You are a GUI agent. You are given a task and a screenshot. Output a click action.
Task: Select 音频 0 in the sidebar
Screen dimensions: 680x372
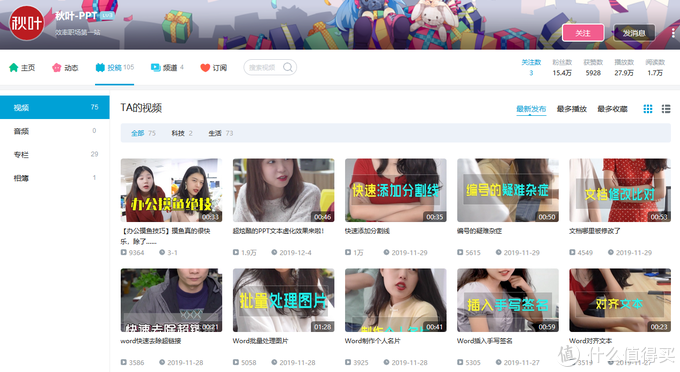[55, 131]
